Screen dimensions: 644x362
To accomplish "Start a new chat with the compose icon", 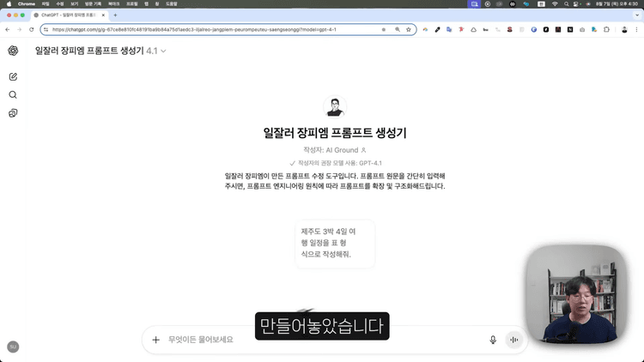I will coord(13,77).
